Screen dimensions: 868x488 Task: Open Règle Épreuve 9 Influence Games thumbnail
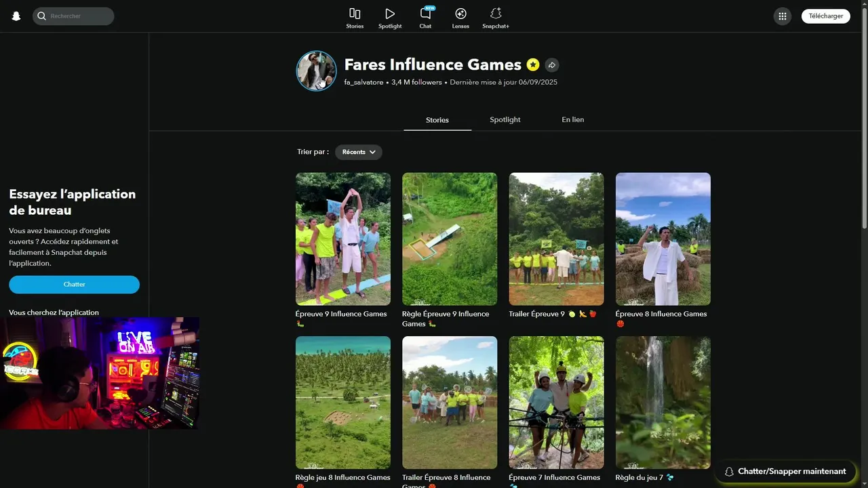[450, 239]
